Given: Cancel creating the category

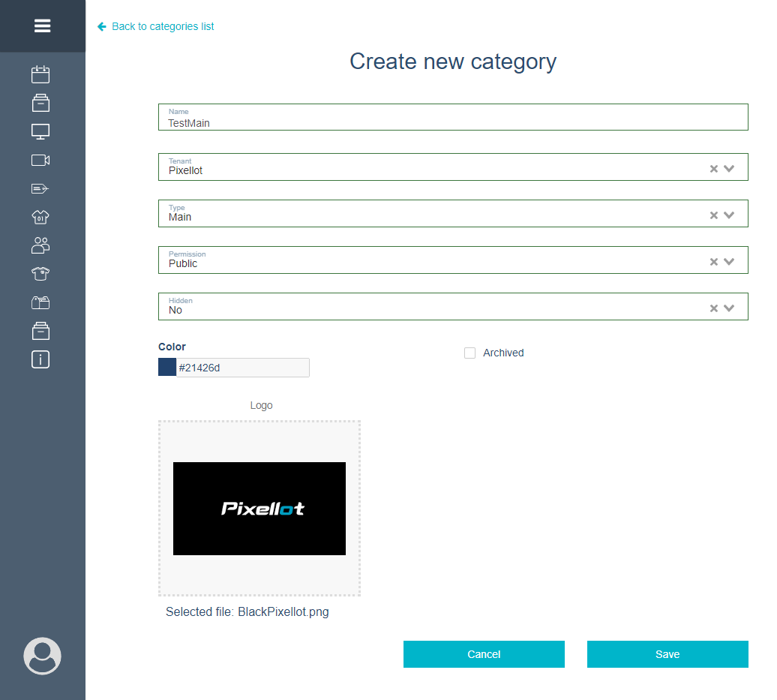Looking at the screenshot, I should tap(484, 654).
